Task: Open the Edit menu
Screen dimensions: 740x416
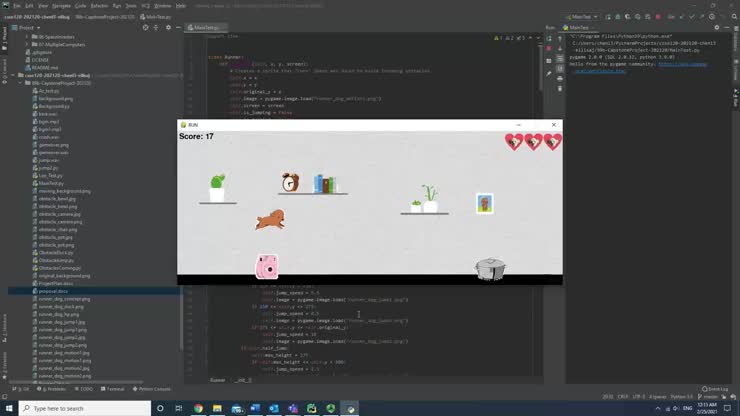Action: click(x=29, y=6)
